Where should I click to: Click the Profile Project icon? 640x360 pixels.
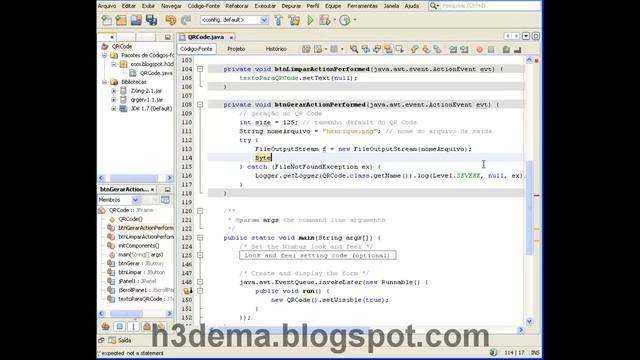pyautogui.click(x=345, y=20)
